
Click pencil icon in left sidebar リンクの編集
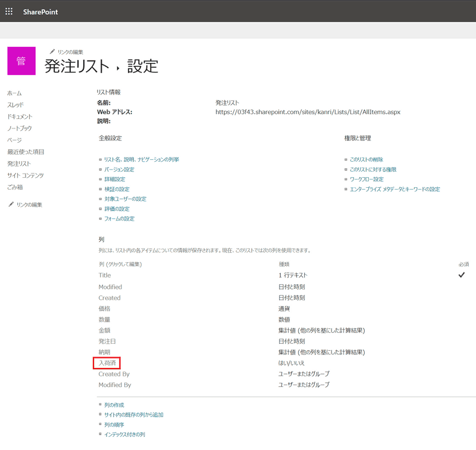click(x=11, y=204)
